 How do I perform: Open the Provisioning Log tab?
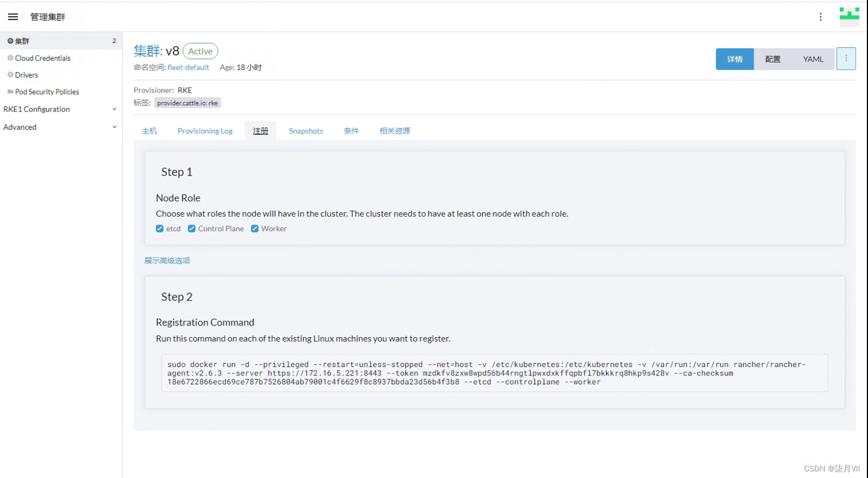tap(205, 131)
